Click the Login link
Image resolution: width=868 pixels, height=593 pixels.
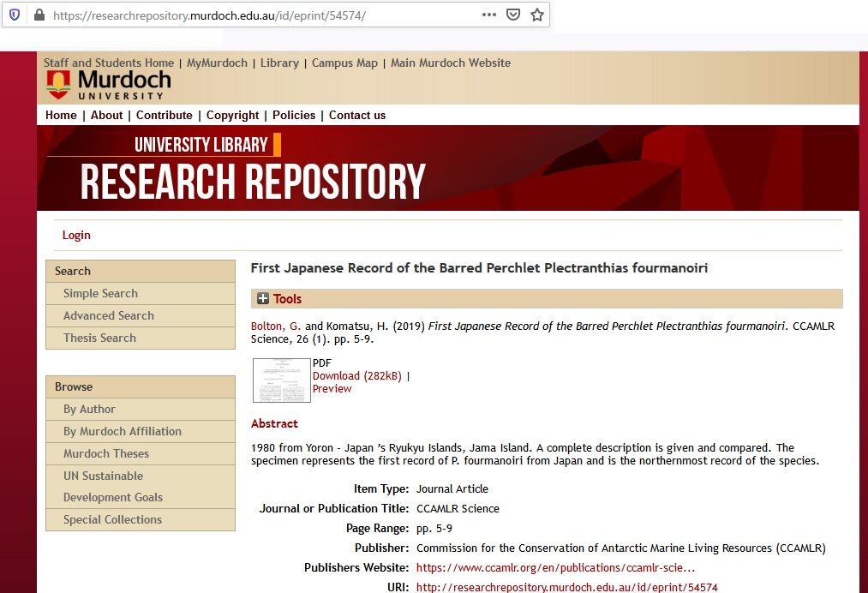tap(76, 236)
